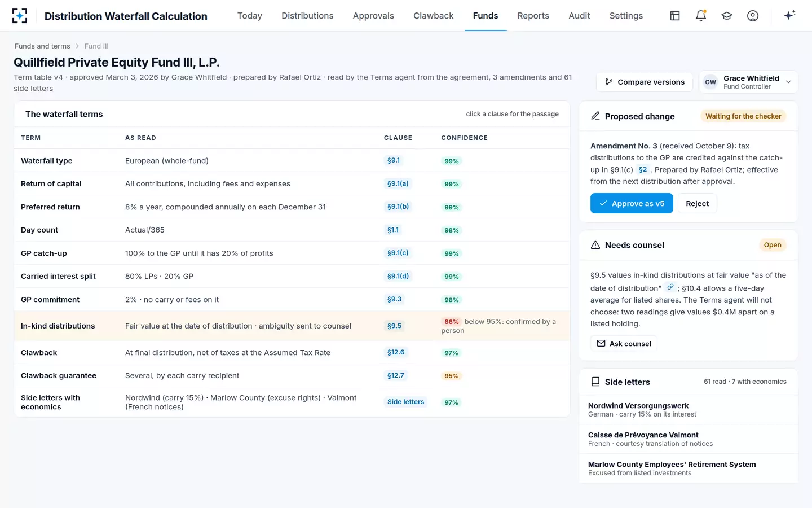This screenshot has height=508, width=812.
Task: Open the Side letters clause link
Action: click(405, 402)
